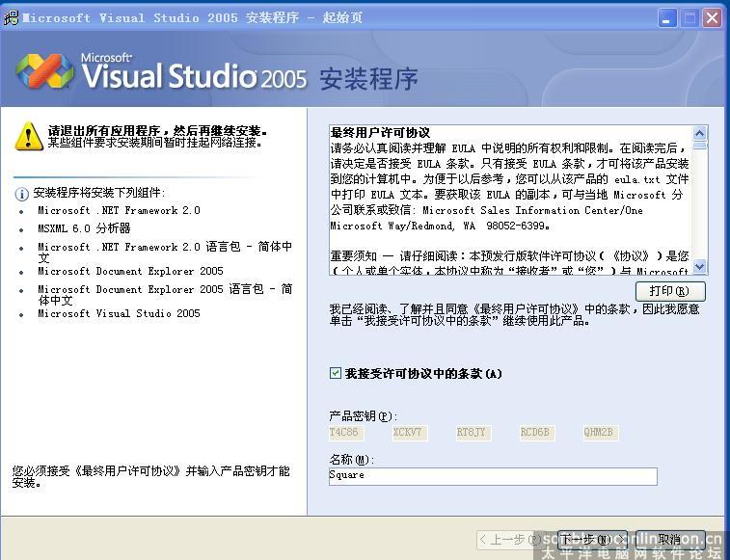The width and height of the screenshot is (730, 560).
Task: Click the 打印(R) print button
Action: [670, 291]
